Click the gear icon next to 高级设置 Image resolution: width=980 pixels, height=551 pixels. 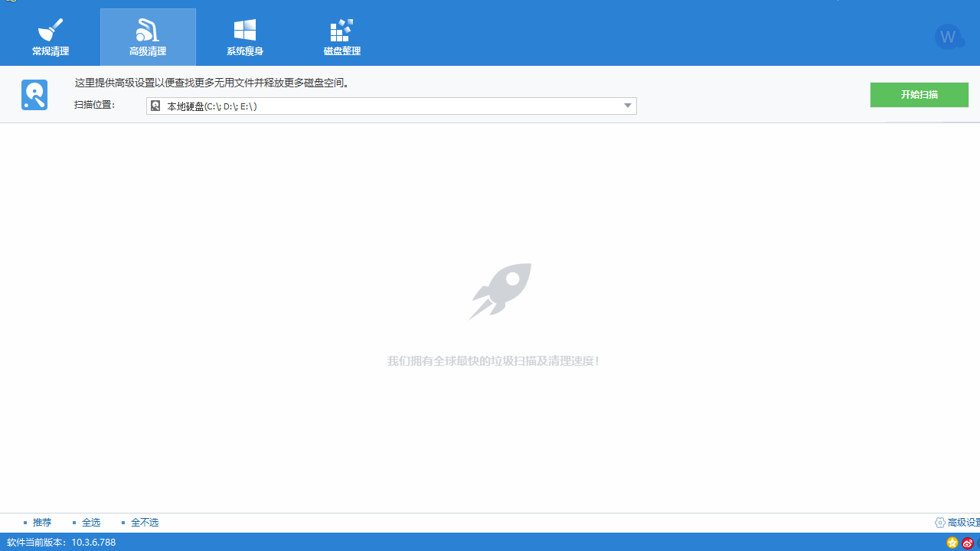click(x=940, y=522)
